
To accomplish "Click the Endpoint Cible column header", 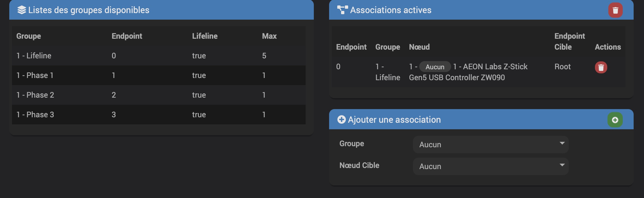I will click(x=569, y=41).
